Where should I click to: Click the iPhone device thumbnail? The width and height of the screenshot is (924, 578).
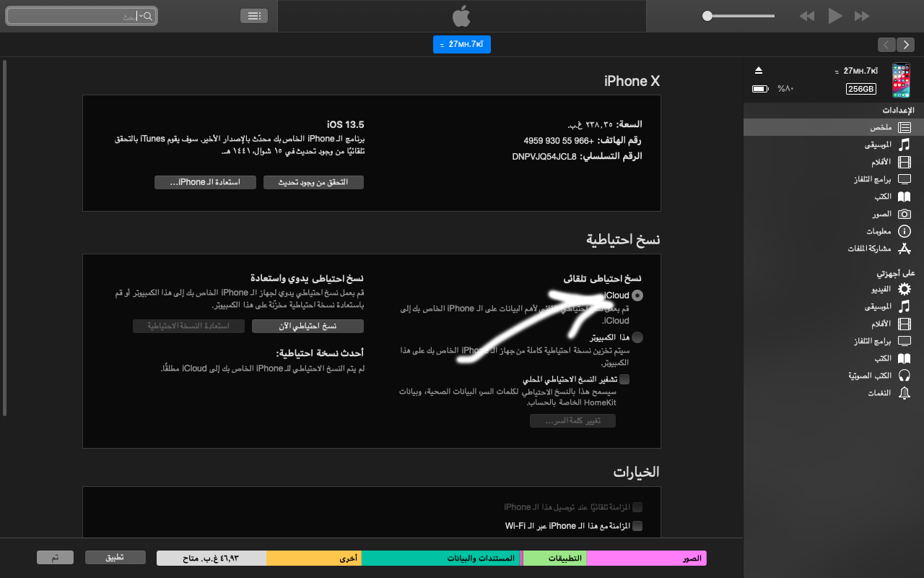click(x=900, y=79)
